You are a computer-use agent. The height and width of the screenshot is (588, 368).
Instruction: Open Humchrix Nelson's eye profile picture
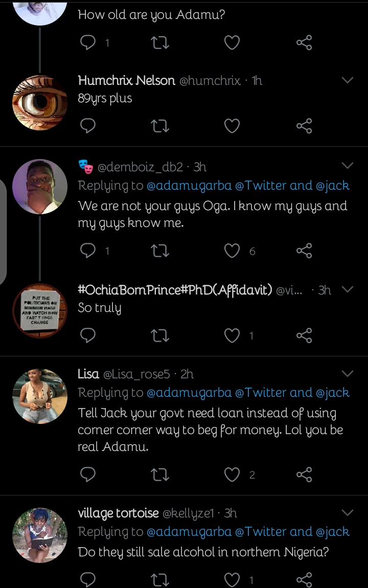point(40,102)
